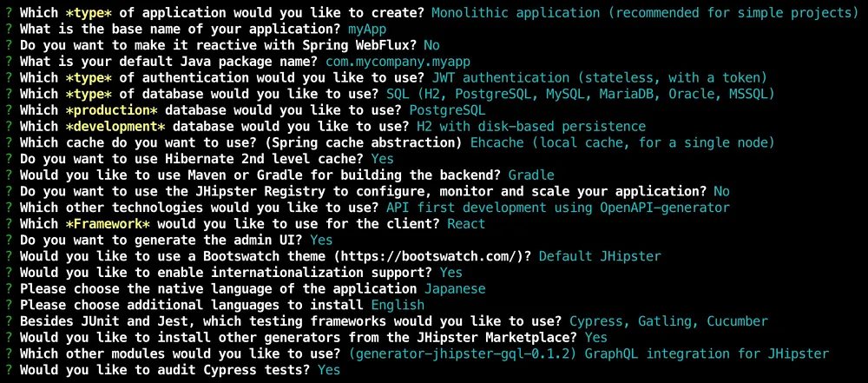Click the question 'Do you want to make it reactive with Spring WebFlux?'

pos(220,45)
